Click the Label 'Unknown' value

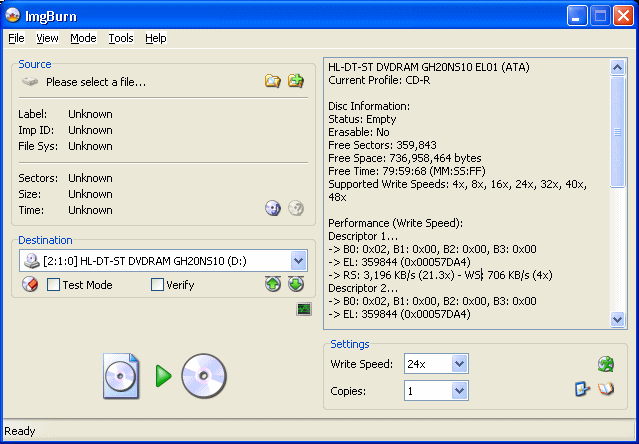90,114
